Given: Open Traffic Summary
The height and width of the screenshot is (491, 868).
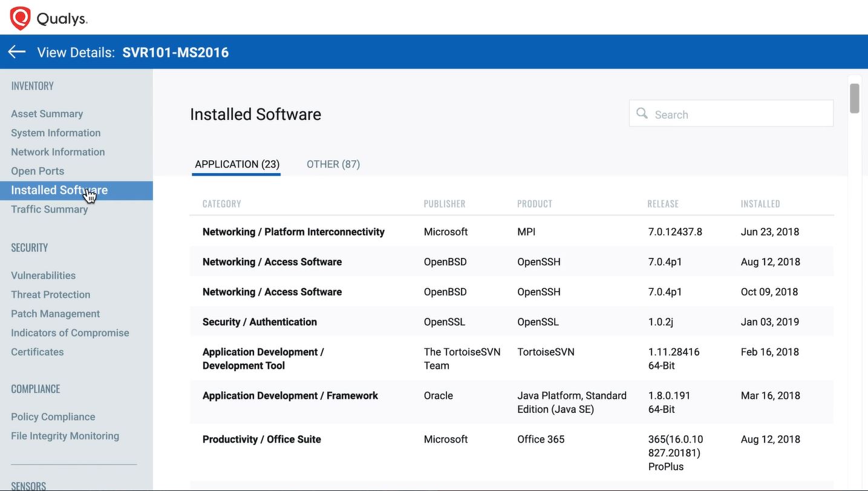Looking at the screenshot, I should [50, 209].
